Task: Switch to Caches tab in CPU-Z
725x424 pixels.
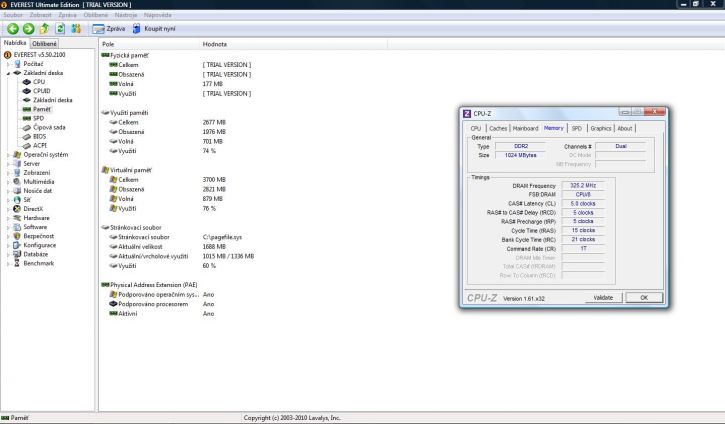Action: pos(498,129)
